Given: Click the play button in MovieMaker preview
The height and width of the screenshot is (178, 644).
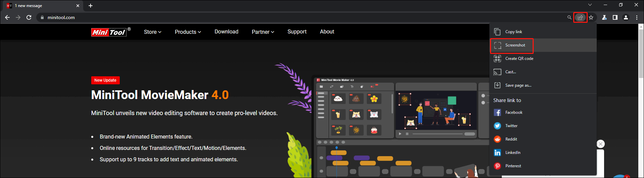Looking at the screenshot, I should (x=400, y=134).
